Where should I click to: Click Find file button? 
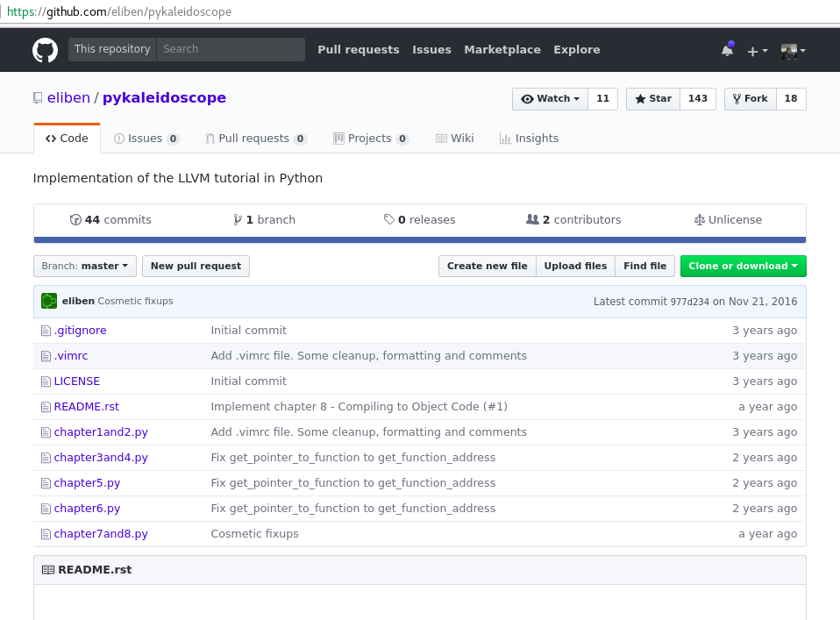pyautogui.click(x=645, y=267)
